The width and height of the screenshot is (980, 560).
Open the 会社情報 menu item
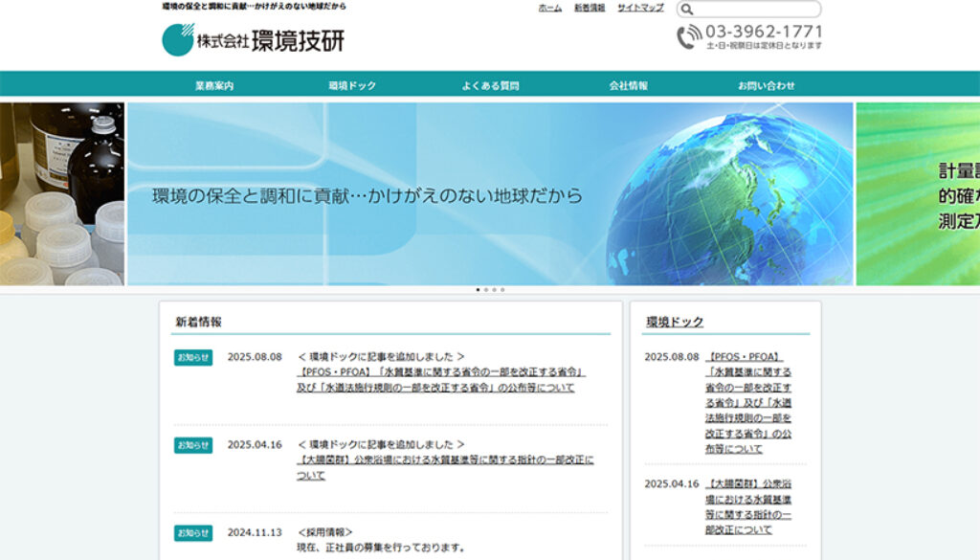(x=628, y=85)
